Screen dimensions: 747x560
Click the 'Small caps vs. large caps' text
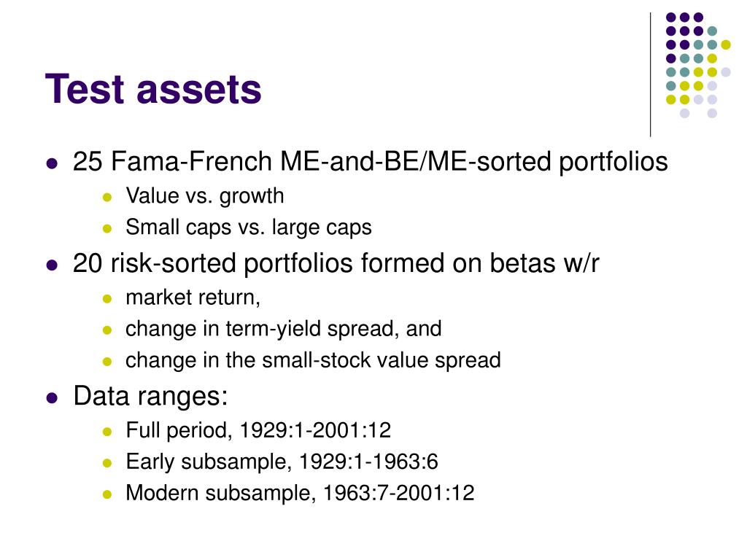[x=248, y=227]
